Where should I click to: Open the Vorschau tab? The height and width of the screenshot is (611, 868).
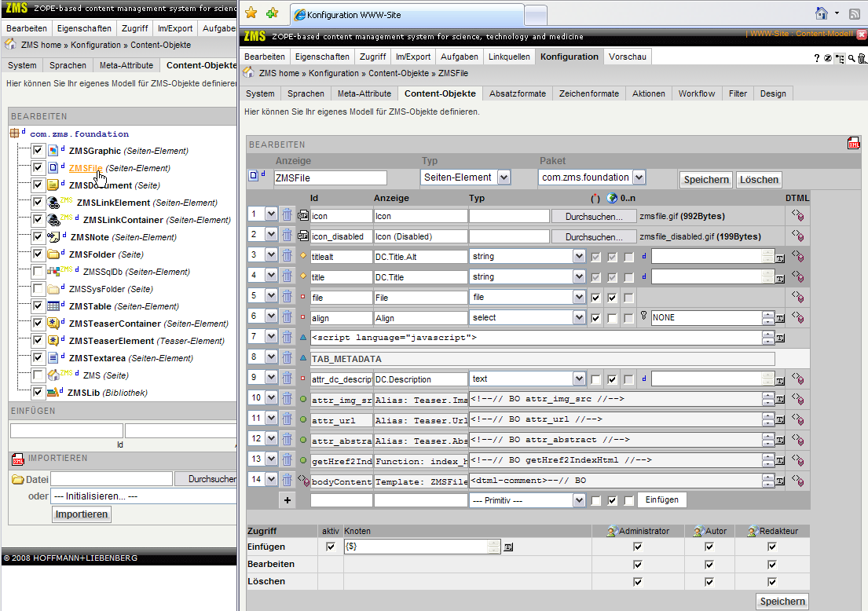pos(627,57)
